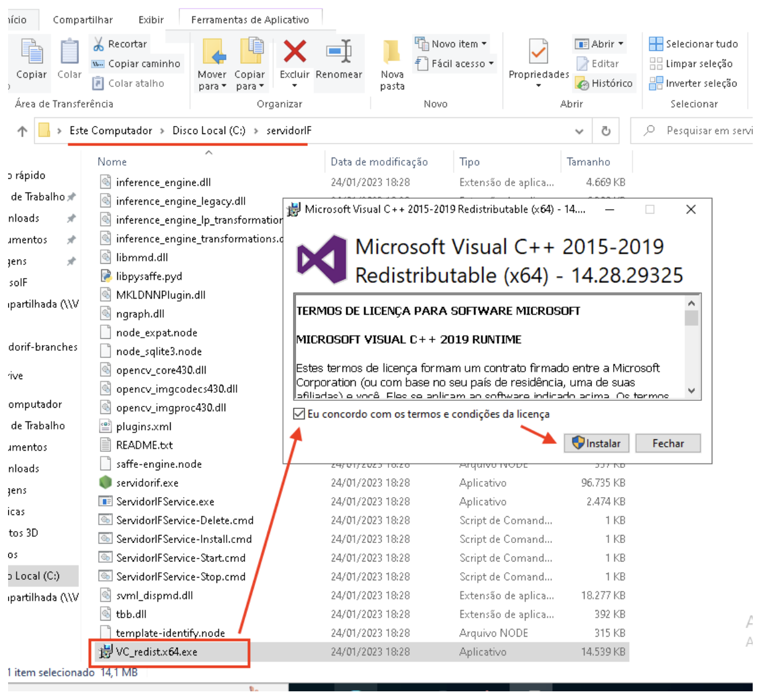762x700 pixels.
Task: Switch to Exibir ribbon tab
Action: pyautogui.click(x=151, y=20)
